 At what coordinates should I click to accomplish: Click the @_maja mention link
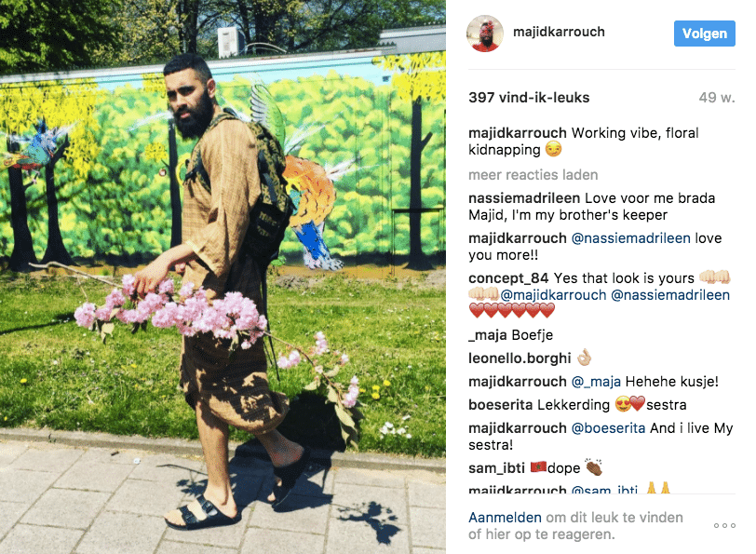pos(596,382)
